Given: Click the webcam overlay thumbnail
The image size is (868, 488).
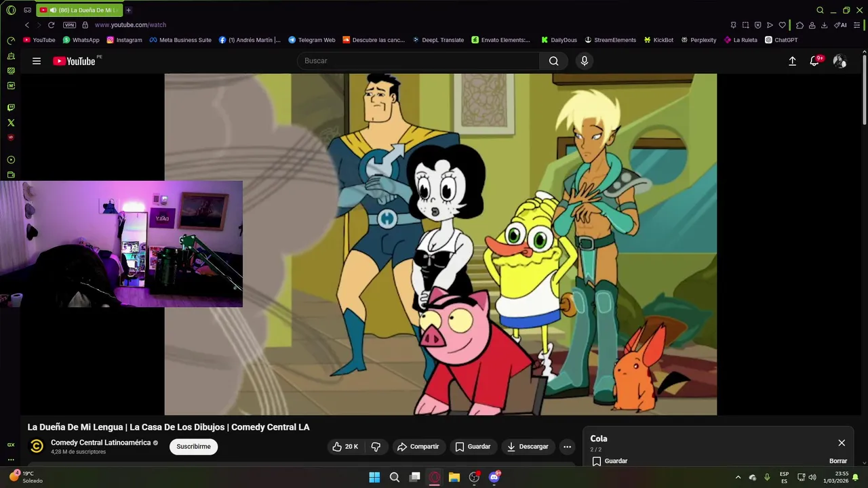Looking at the screenshot, I should click(121, 244).
